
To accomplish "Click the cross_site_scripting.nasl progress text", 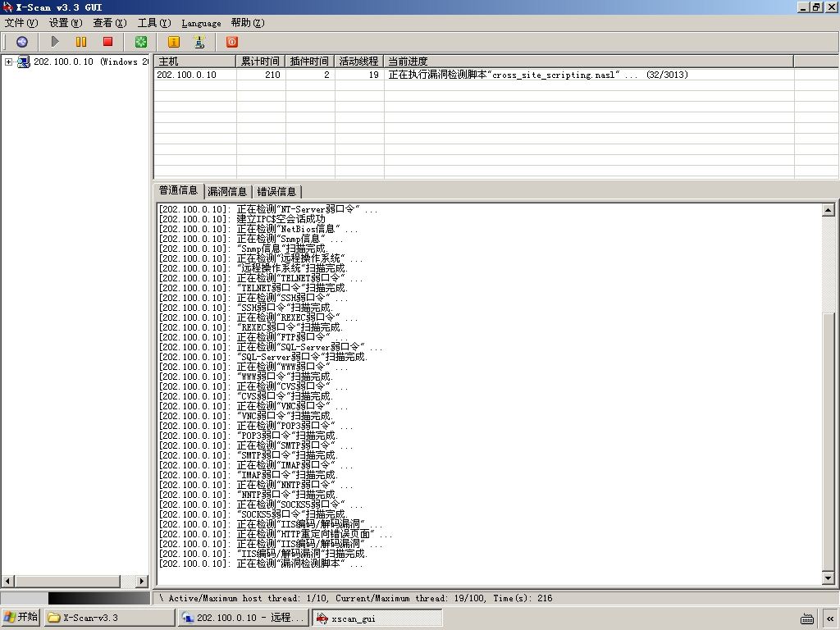I will 538,75.
